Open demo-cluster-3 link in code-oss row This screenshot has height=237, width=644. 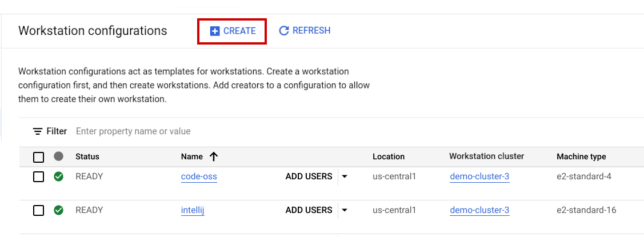(x=479, y=176)
